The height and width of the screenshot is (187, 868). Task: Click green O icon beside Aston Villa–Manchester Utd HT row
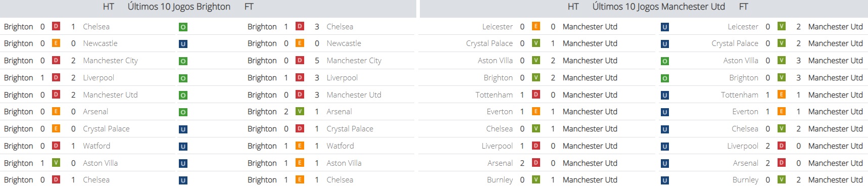coord(665,61)
